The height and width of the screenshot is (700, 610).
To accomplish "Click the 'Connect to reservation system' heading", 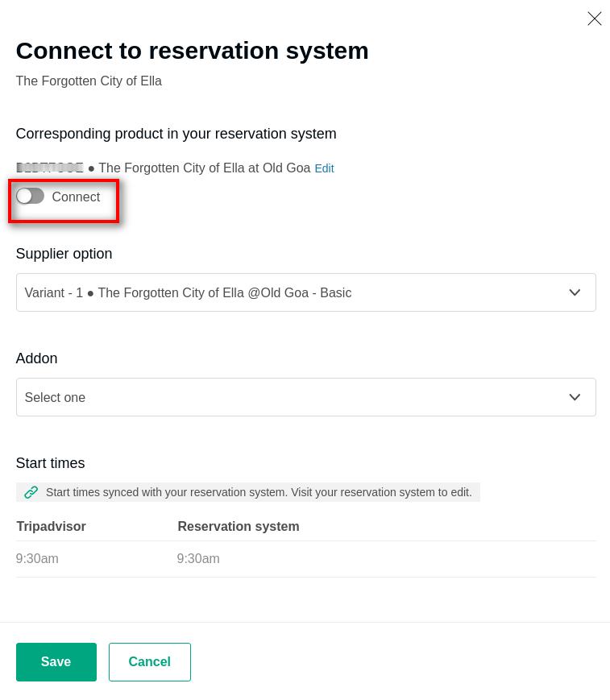I will tap(192, 51).
